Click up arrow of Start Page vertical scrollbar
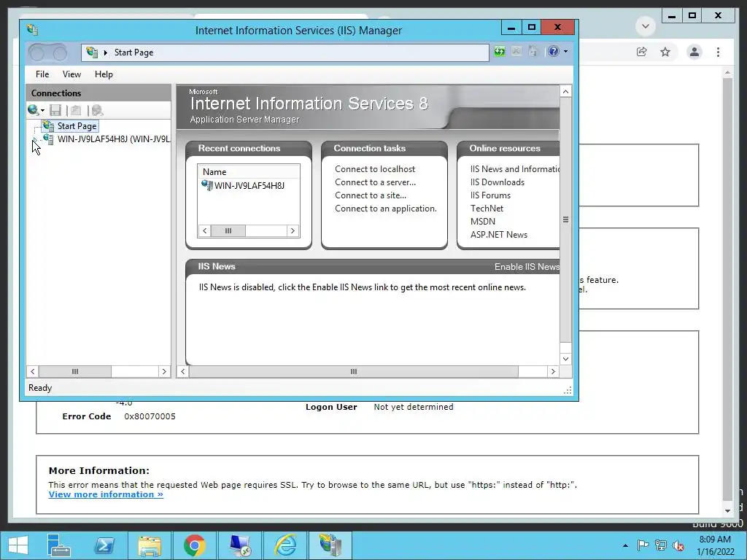The image size is (747, 560). point(565,91)
